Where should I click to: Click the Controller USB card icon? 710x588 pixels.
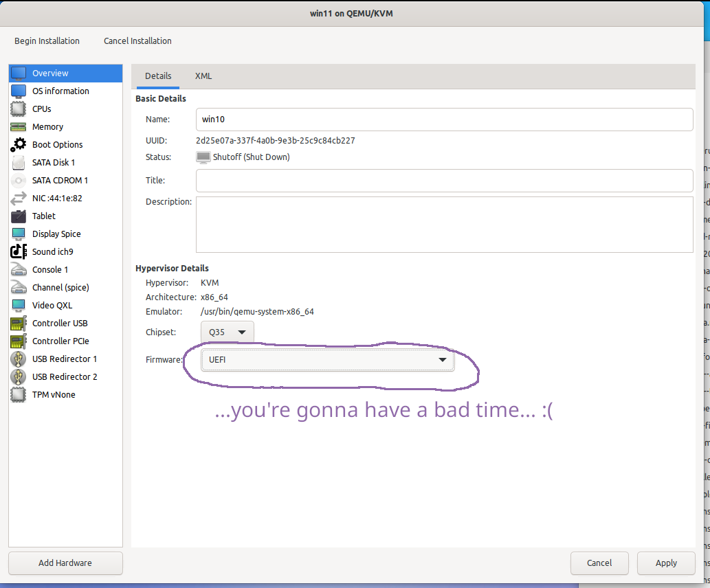(x=19, y=324)
